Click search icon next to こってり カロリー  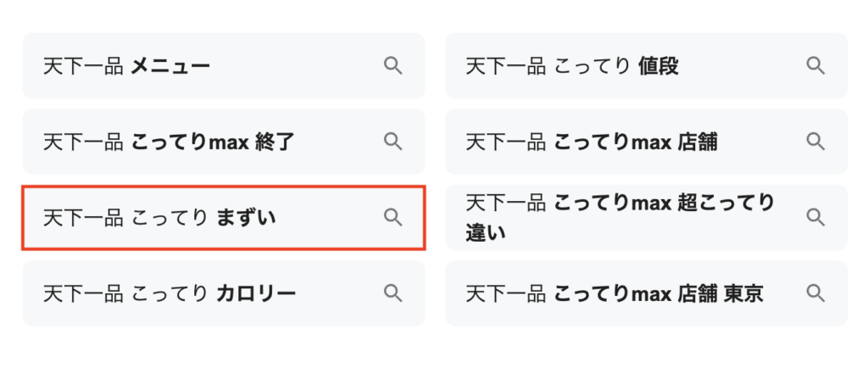click(x=393, y=293)
